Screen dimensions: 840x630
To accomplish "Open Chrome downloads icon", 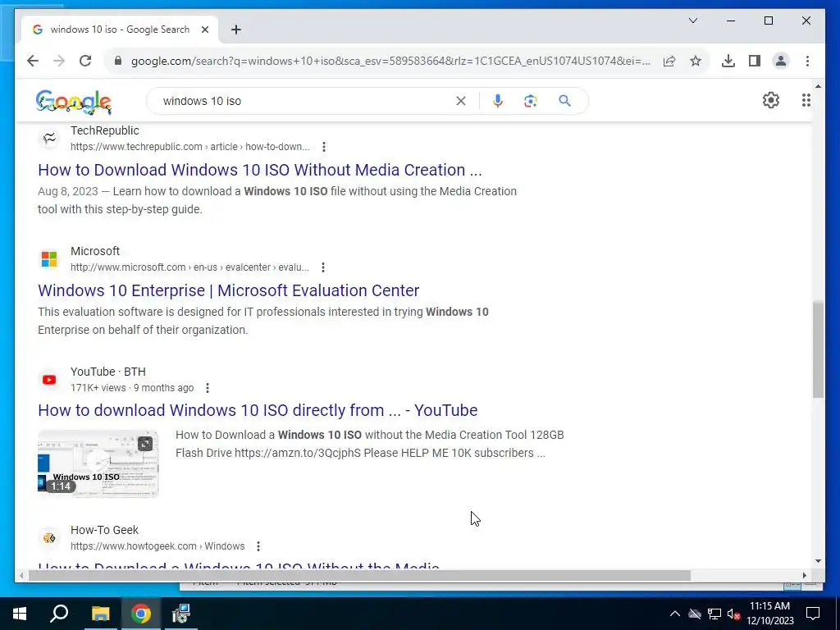I will pyautogui.click(x=728, y=61).
